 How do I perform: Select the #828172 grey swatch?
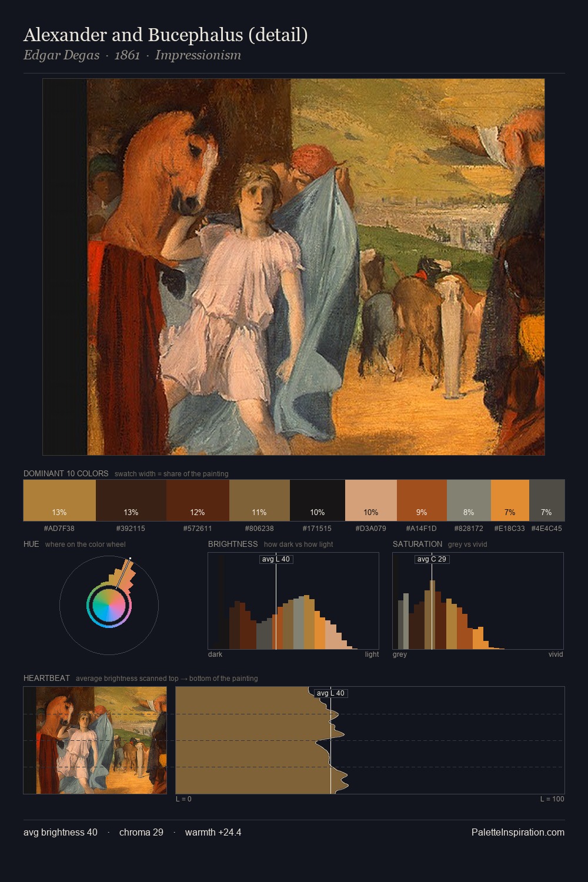coord(469,500)
